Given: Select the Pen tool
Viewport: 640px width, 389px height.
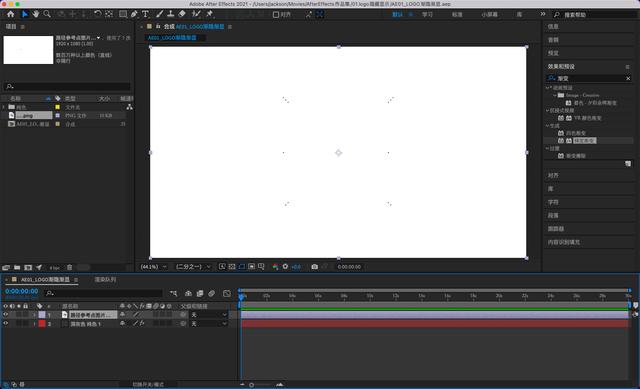Looking at the screenshot, I should tap(134, 14).
